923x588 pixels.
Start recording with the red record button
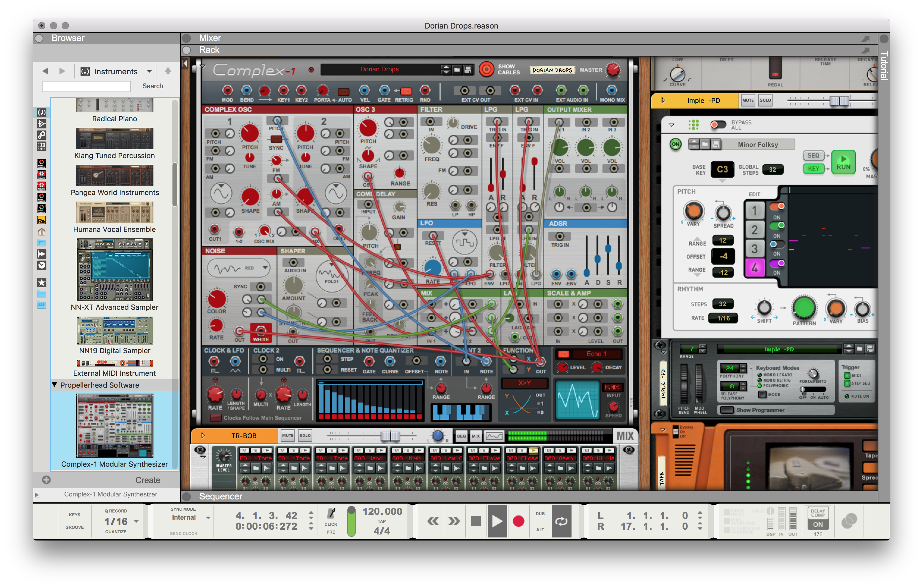tap(518, 521)
